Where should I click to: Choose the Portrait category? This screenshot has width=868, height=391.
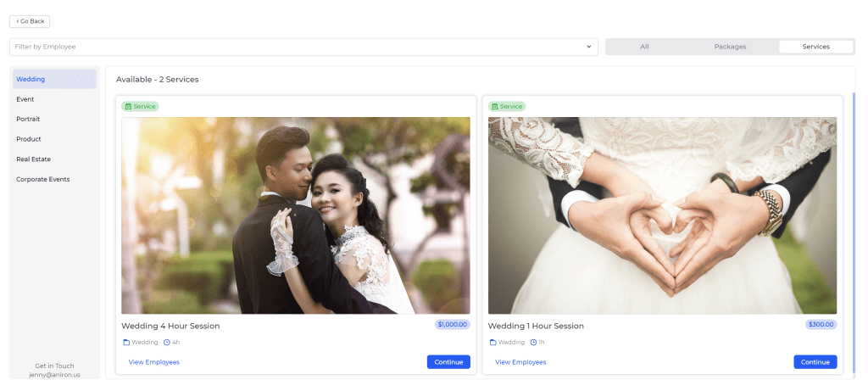55,119
